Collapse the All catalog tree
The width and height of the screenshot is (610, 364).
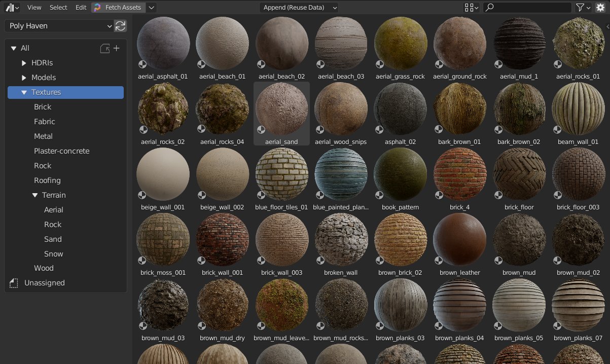[13, 48]
